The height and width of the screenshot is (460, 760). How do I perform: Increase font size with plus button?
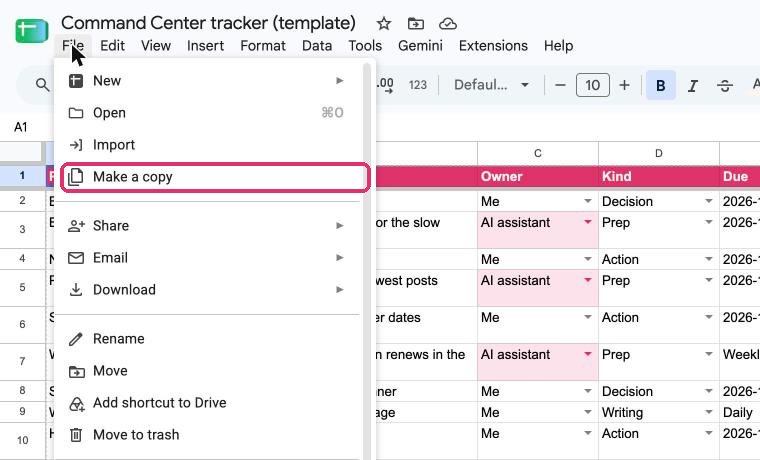point(624,85)
